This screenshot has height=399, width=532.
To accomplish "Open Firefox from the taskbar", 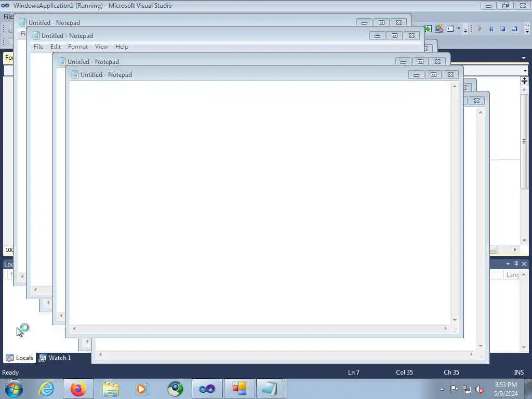I will click(78, 389).
